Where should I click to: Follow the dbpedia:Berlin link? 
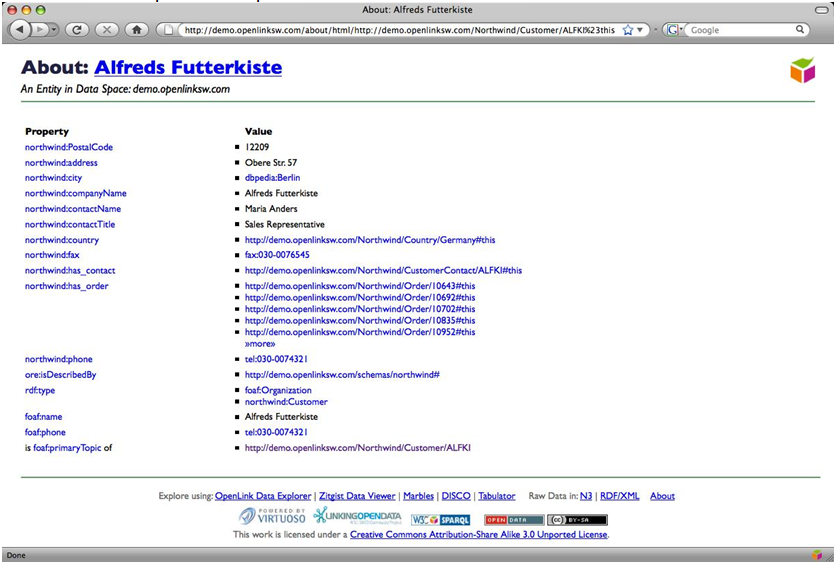[272, 177]
